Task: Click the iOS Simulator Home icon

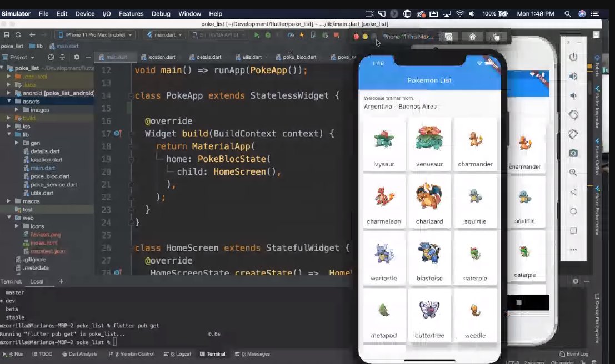Action: tap(472, 37)
